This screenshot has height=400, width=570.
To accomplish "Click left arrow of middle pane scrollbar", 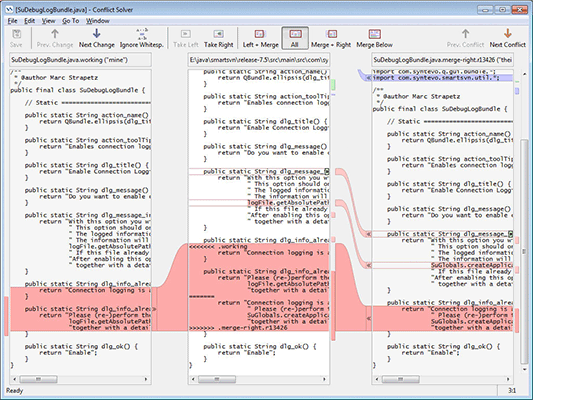I will pos(193,379).
